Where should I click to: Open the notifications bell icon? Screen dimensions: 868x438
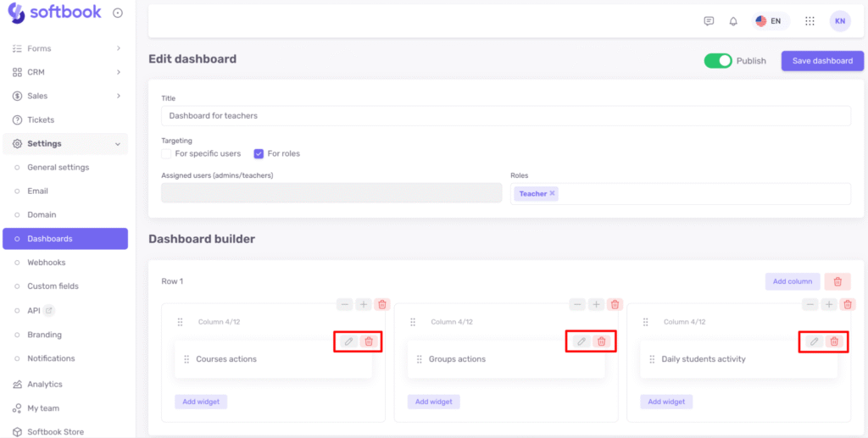(733, 21)
